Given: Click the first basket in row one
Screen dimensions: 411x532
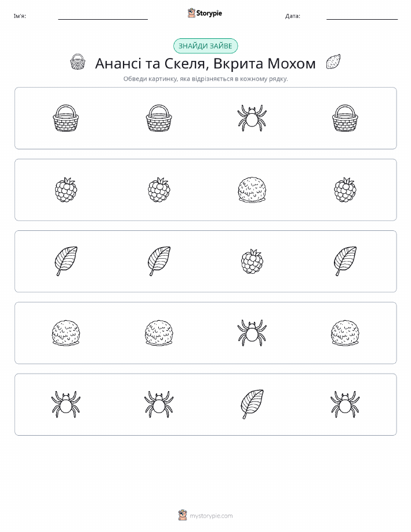Looking at the screenshot, I should 66,118.
